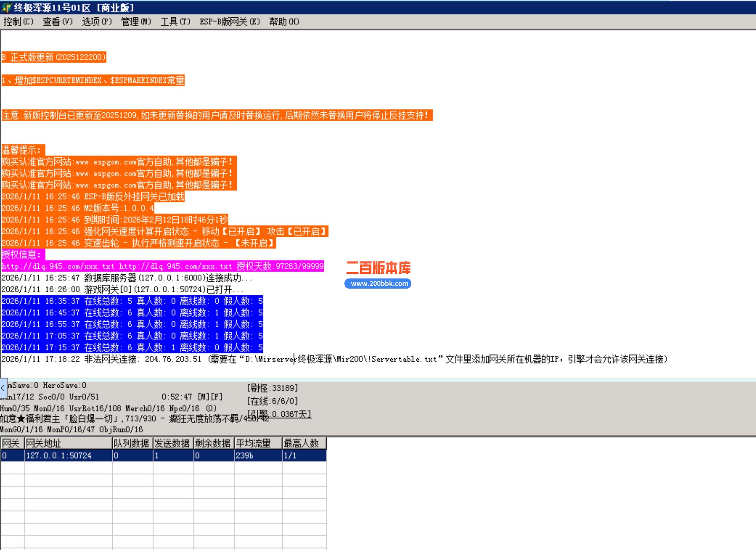Open the 工具(T) menu
756x550 pixels.
(x=175, y=22)
